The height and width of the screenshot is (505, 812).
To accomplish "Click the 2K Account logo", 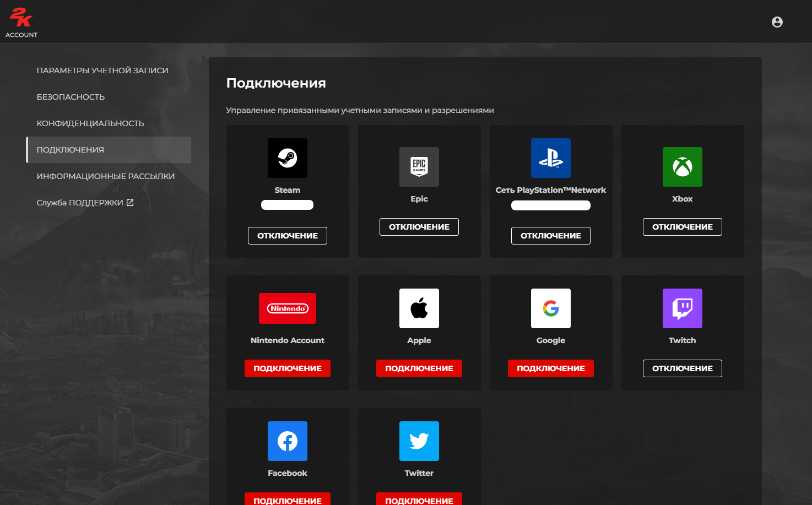I will point(21,23).
